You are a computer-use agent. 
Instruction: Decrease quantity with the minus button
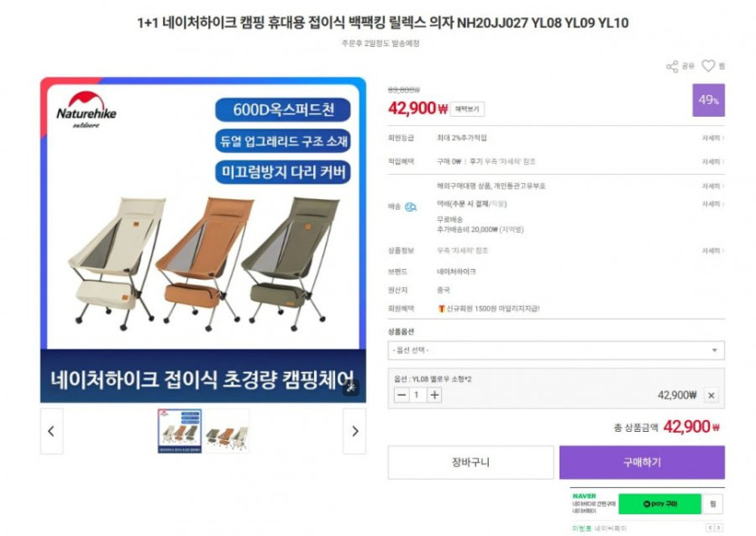click(x=401, y=396)
